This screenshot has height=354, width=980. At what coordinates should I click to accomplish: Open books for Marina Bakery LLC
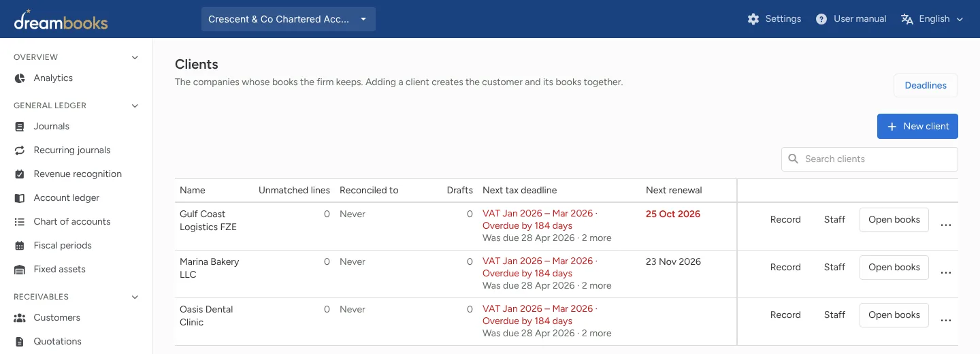(x=894, y=268)
